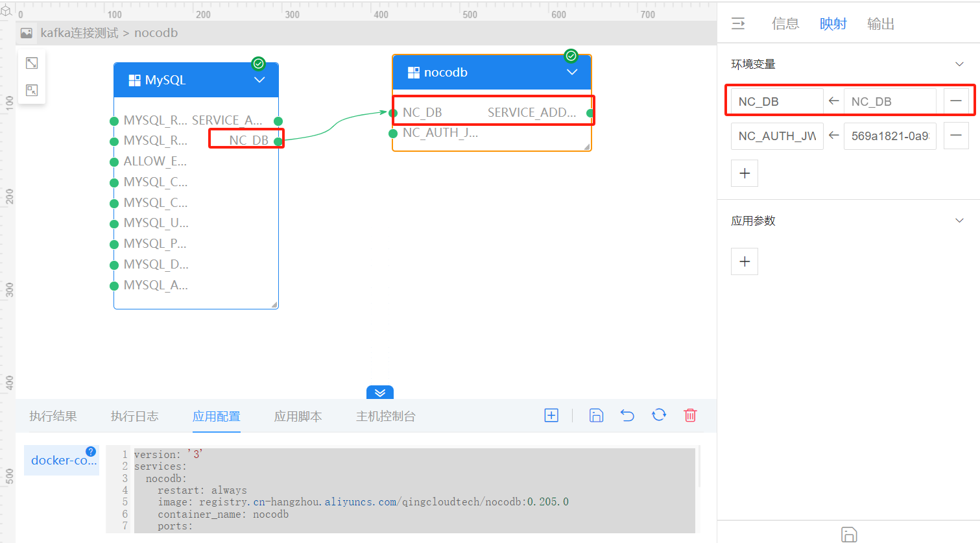This screenshot has width=980, height=543.
Task: Click the SERVICE_A... output port on MySQL node
Action: click(x=278, y=121)
